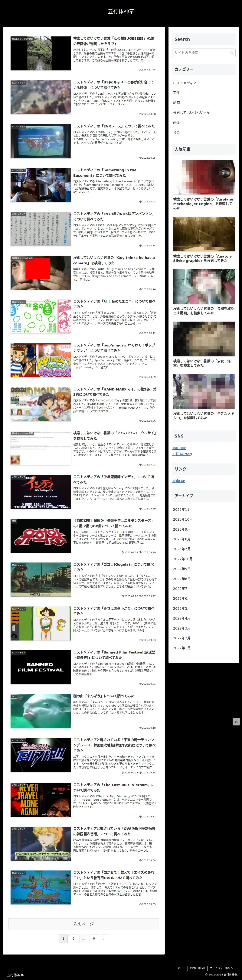Open the 2025年11月 archive
The image size is (242, 980).
(x=183, y=509)
